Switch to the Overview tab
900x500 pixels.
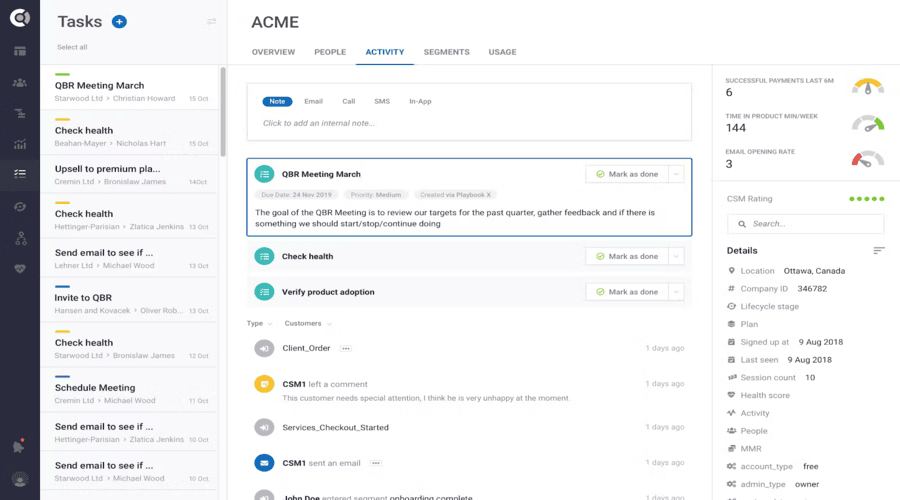click(x=273, y=52)
